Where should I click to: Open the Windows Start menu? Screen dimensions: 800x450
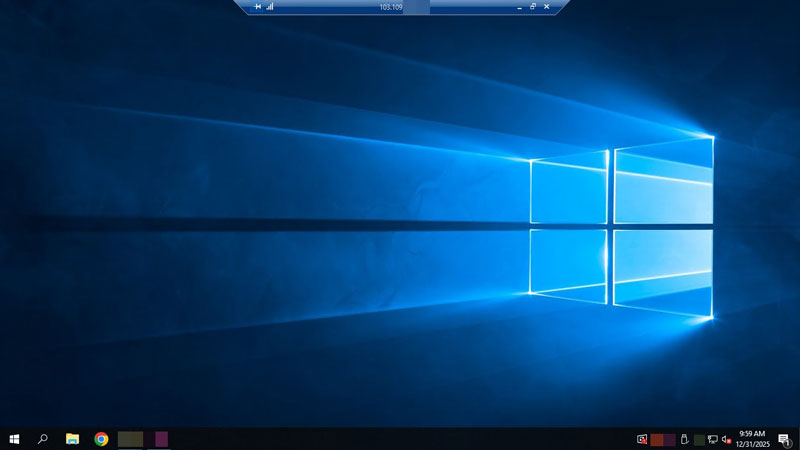[14, 439]
